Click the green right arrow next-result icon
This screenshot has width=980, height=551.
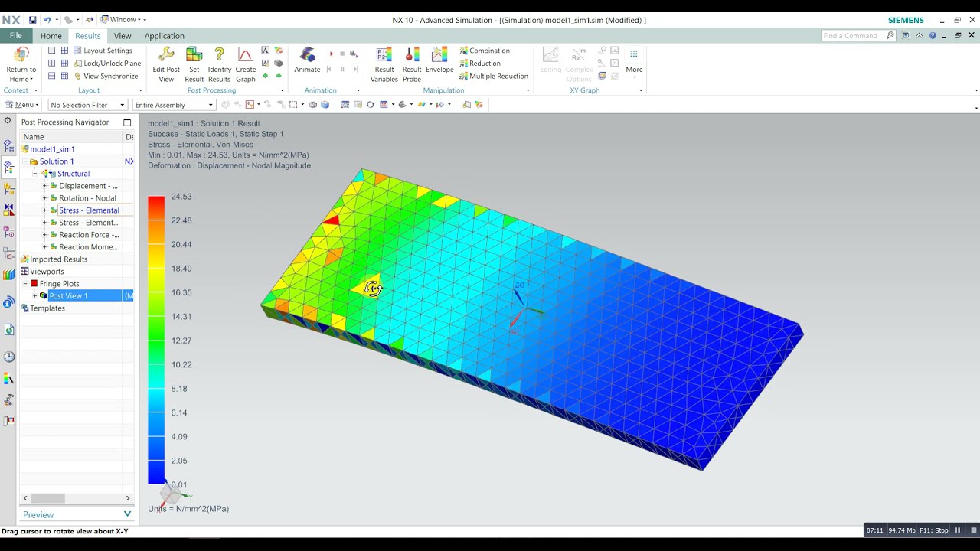pos(279,76)
